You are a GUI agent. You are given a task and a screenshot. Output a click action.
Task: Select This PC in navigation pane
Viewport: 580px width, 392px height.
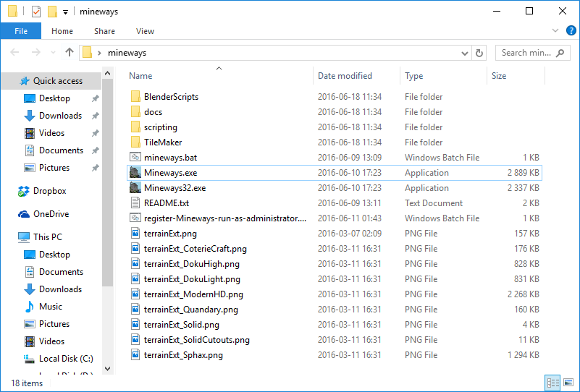tap(40, 237)
